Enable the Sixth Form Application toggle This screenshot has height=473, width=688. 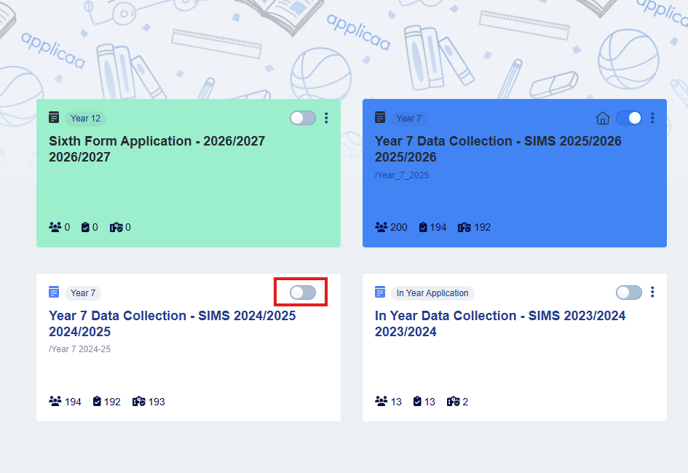(303, 118)
